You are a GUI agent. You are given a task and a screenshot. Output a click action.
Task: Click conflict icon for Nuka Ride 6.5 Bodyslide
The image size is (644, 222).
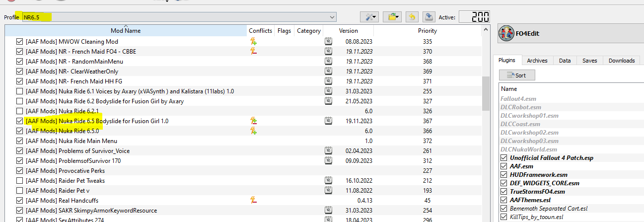coord(253,121)
